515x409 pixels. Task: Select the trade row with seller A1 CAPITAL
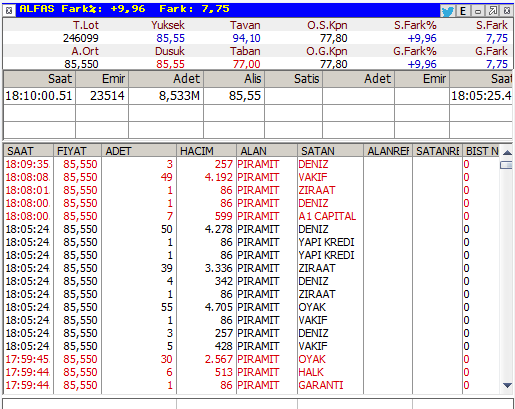252,216
